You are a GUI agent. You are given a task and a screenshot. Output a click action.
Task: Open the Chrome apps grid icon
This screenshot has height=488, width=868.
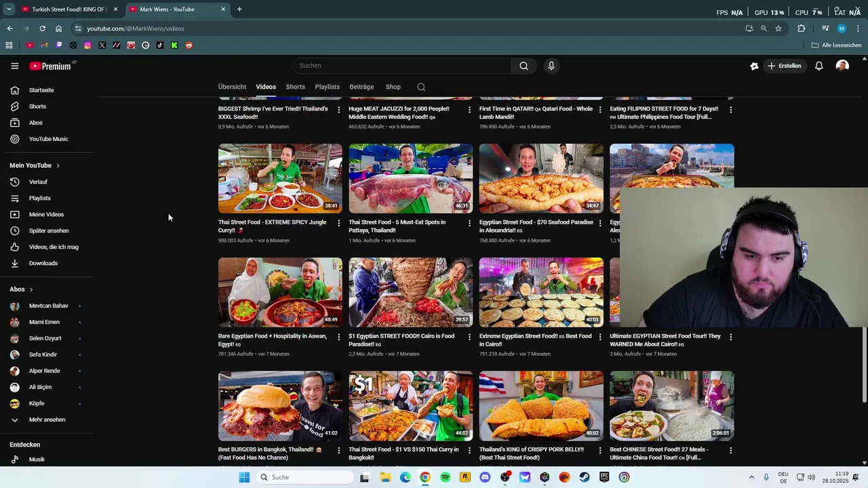pyautogui.click(x=9, y=45)
